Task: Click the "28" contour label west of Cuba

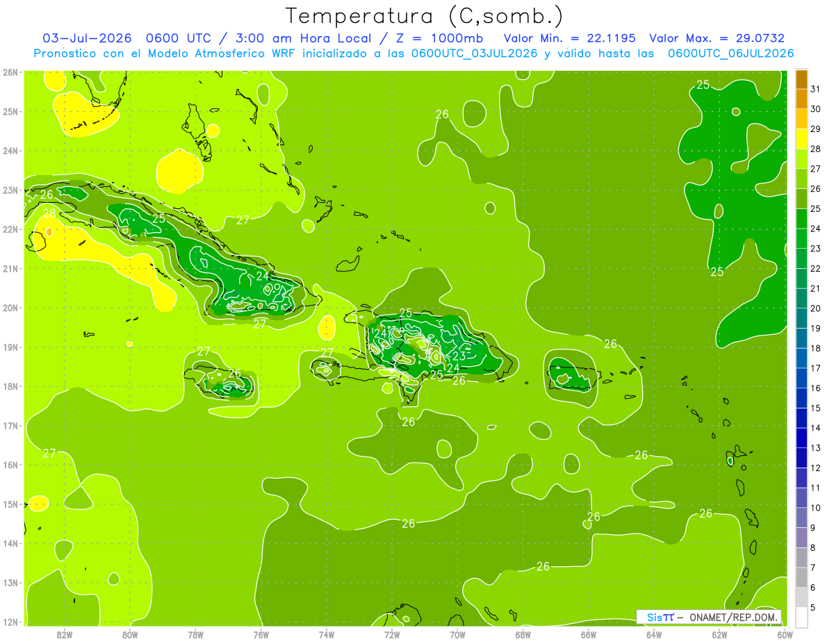Action: pos(49,214)
